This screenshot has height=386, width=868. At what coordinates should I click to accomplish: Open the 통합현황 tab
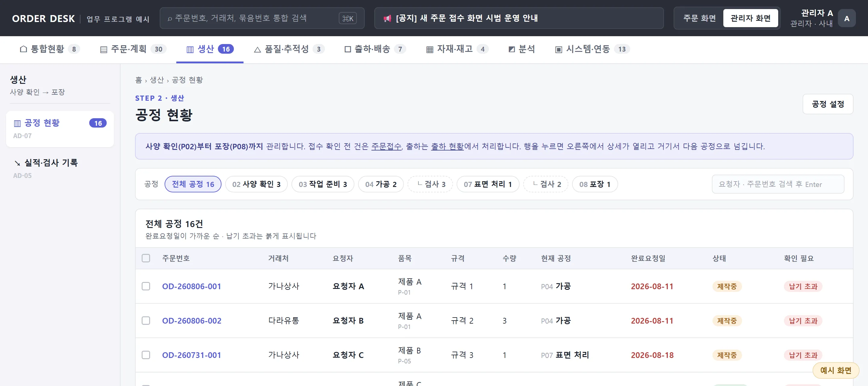pyautogui.click(x=50, y=49)
